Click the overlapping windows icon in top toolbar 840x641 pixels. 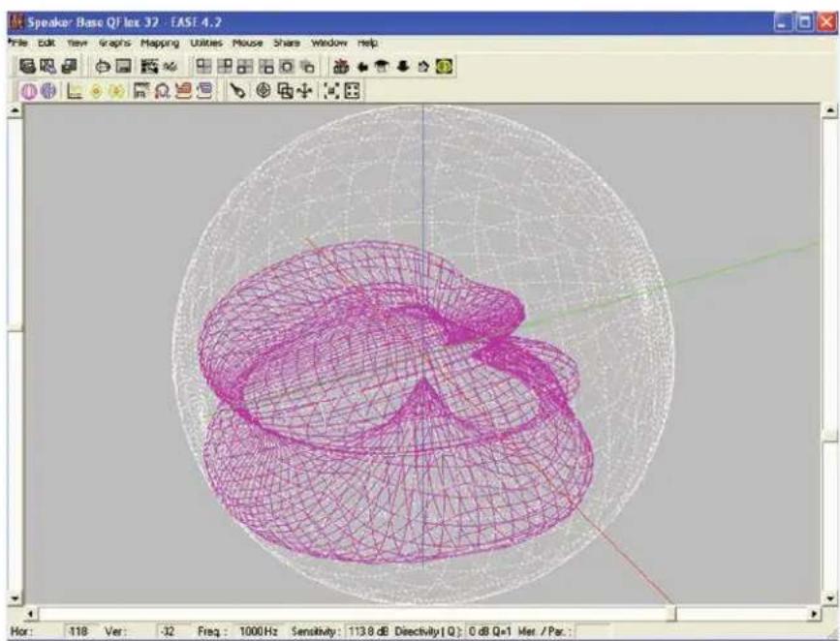(x=69, y=67)
